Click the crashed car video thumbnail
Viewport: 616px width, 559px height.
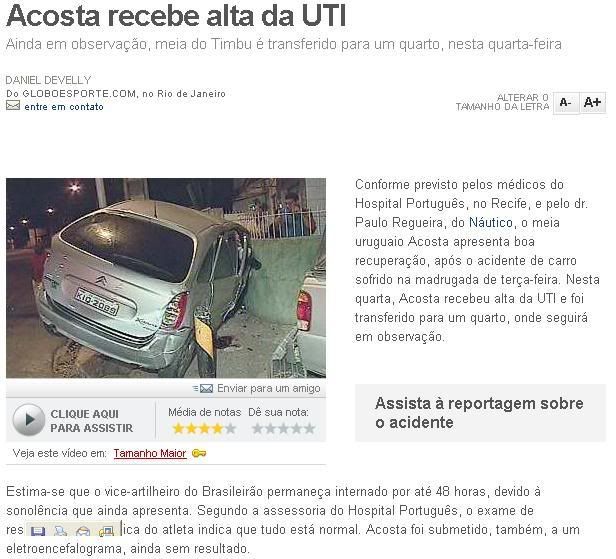166,278
